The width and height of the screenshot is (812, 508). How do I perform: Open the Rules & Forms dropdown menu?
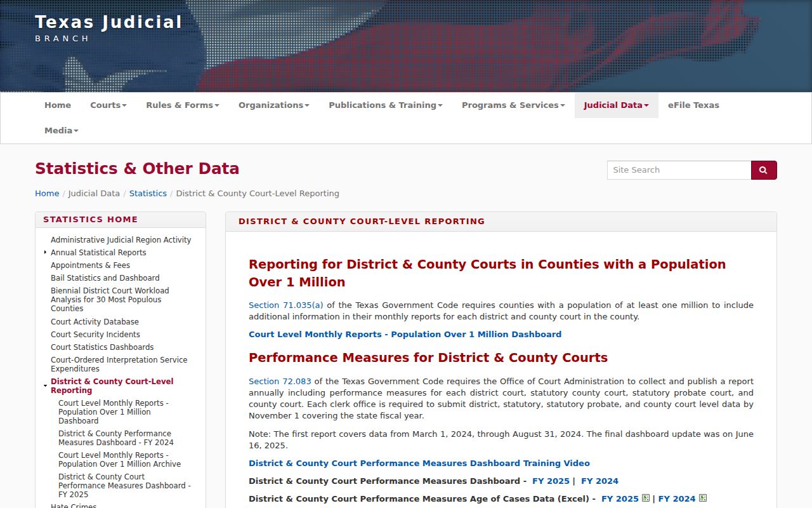click(x=183, y=105)
